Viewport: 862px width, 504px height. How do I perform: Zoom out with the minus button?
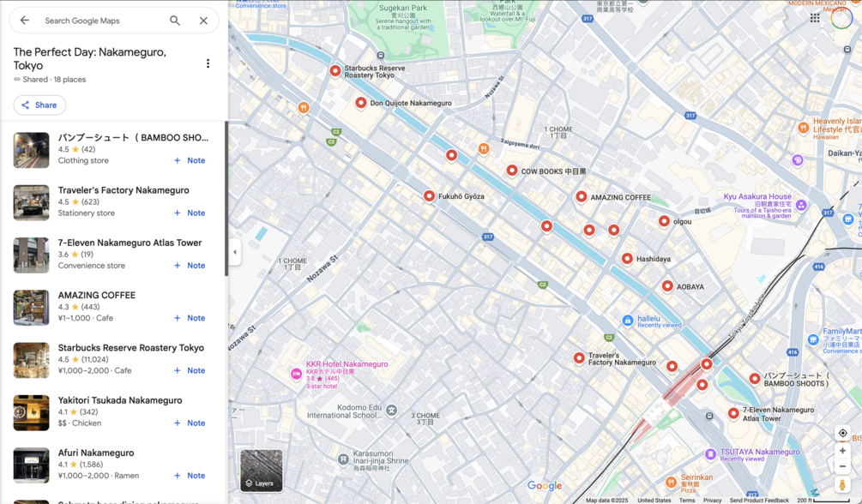coord(842,466)
